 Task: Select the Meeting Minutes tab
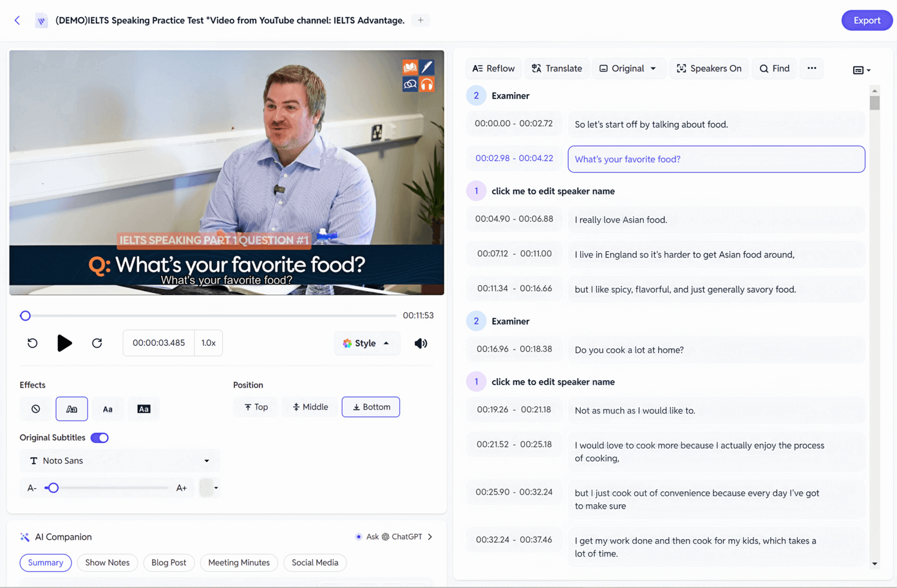239,563
